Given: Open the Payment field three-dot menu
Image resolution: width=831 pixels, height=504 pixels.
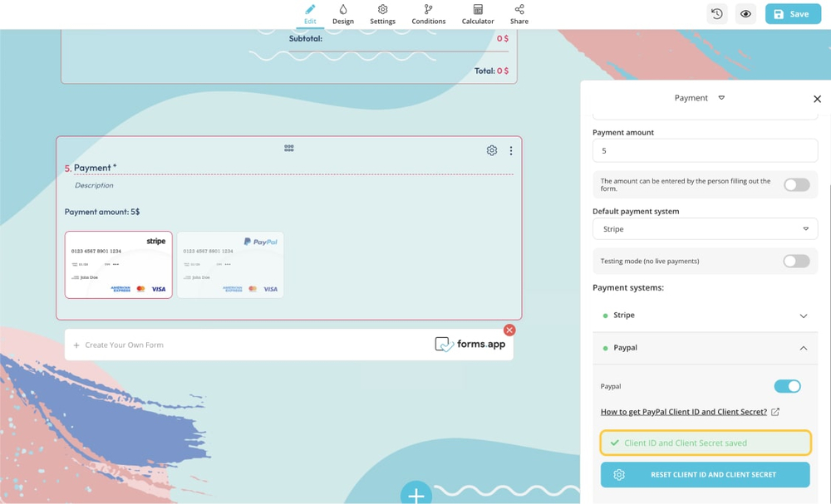Looking at the screenshot, I should coord(511,151).
